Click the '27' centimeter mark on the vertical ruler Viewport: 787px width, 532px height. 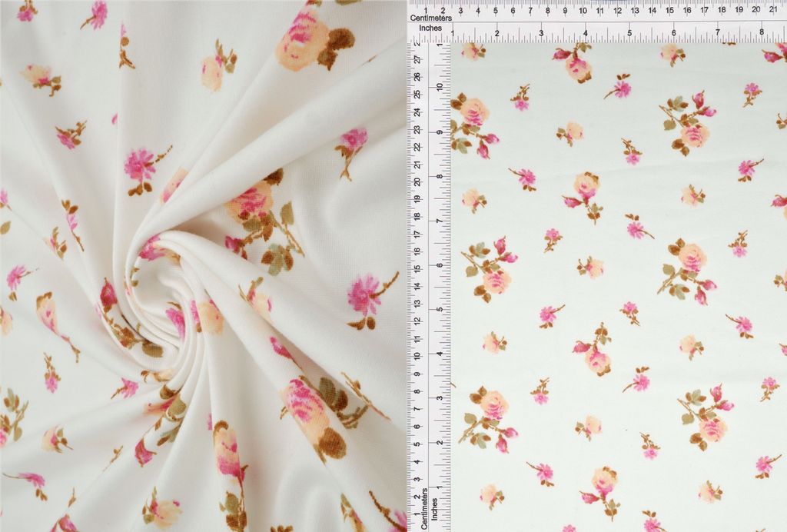pyautogui.click(x=417, y=58)
